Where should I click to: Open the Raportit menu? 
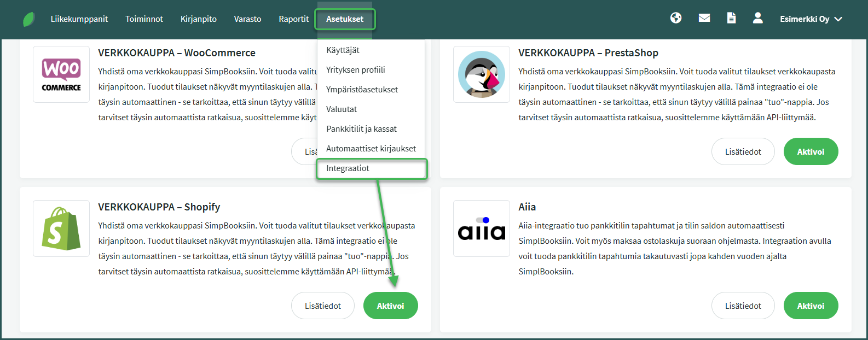click(x=294, y=19)
